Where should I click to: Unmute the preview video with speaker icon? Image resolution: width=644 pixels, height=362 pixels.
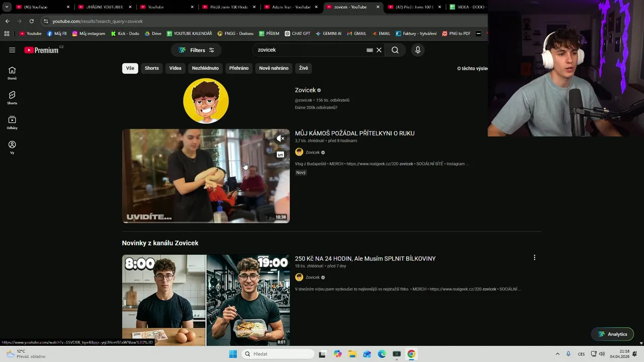pos(280,138)
